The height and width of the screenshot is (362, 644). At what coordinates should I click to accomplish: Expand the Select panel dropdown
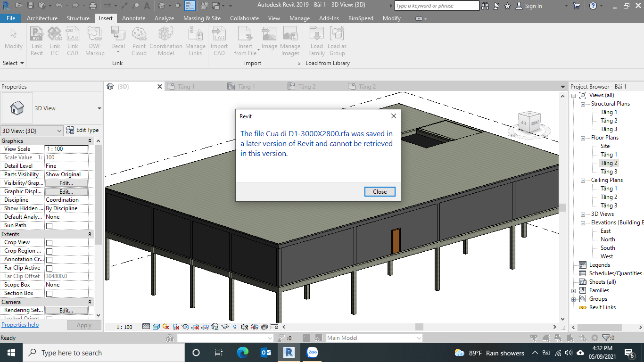coord(13,63)
